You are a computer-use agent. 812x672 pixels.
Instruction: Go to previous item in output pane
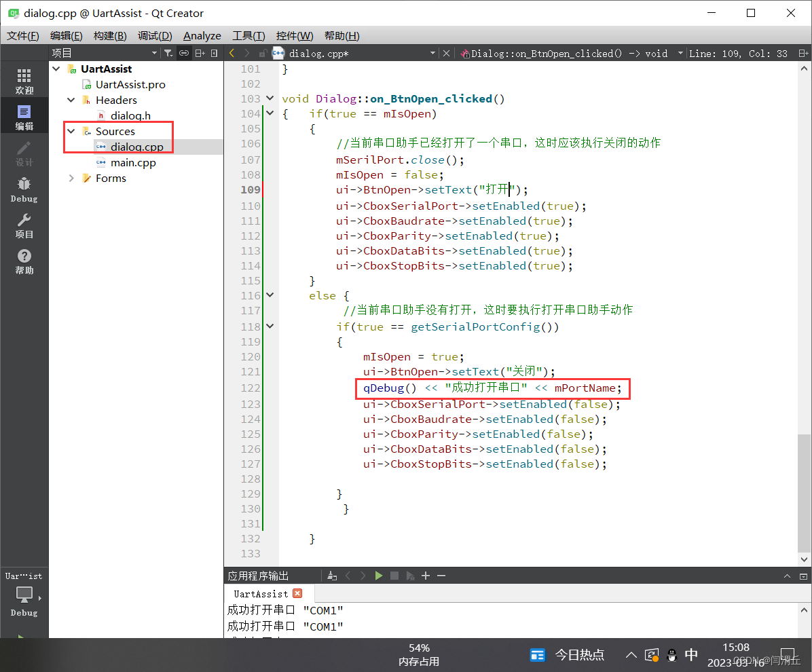[x=348, y=576]
